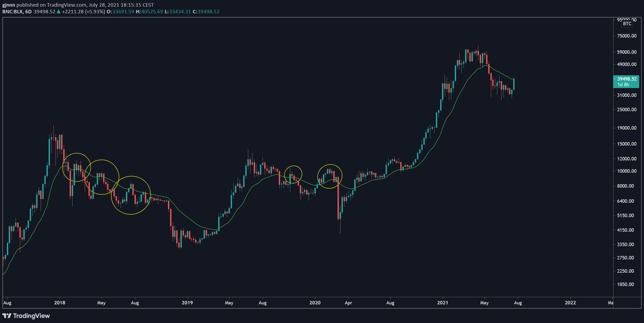Click the Apr label on time axis
This screenshot has height=323, width=644.
(348, 303)
